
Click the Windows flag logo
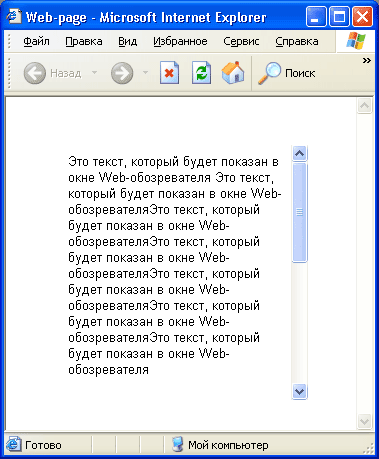pyautogui.click(x=356, y=41)
